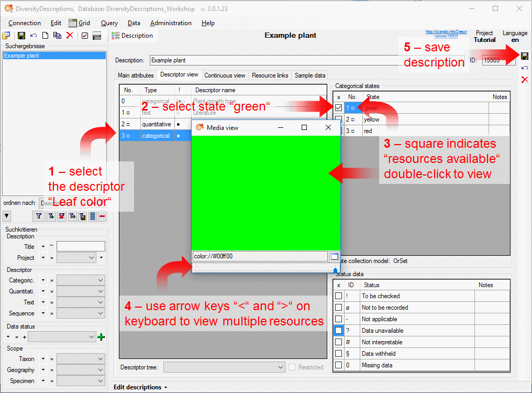This screenshot has width=532, height=393.
Task: Switch to the Sample data tab
Action: (310, 75)
